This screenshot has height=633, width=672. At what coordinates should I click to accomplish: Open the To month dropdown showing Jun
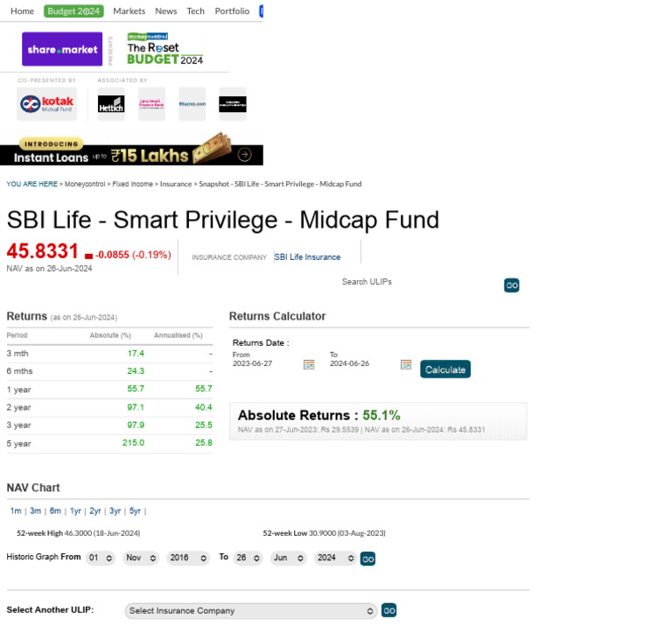(289, 558)
